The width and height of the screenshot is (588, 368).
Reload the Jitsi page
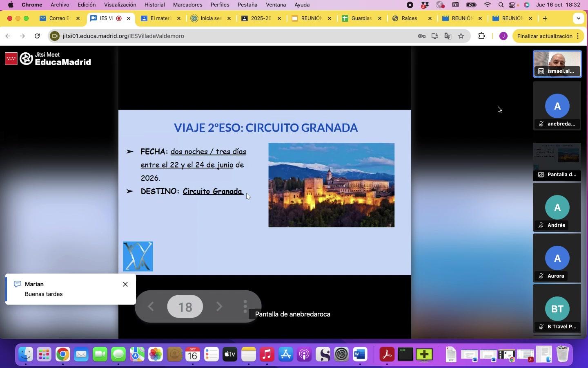(x=37, y=36)
